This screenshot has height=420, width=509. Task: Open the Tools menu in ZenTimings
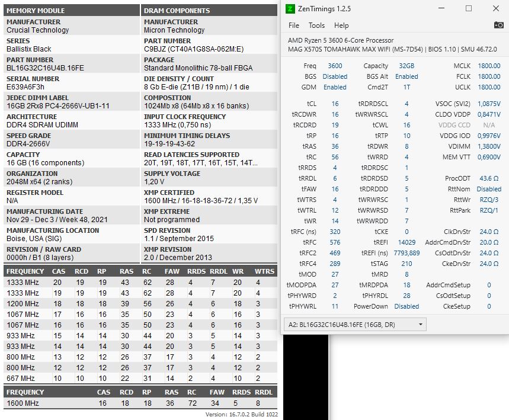(316, 25)
